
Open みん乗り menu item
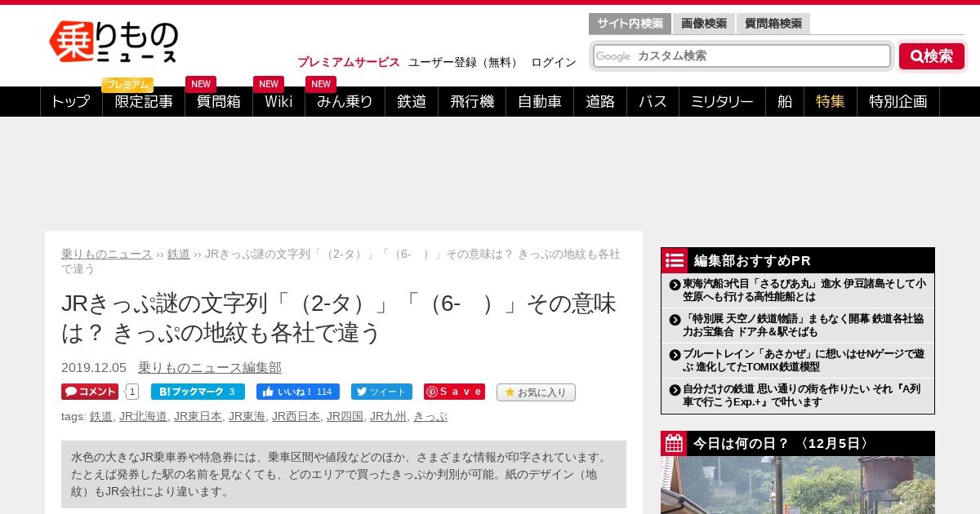tap(345, 102)
